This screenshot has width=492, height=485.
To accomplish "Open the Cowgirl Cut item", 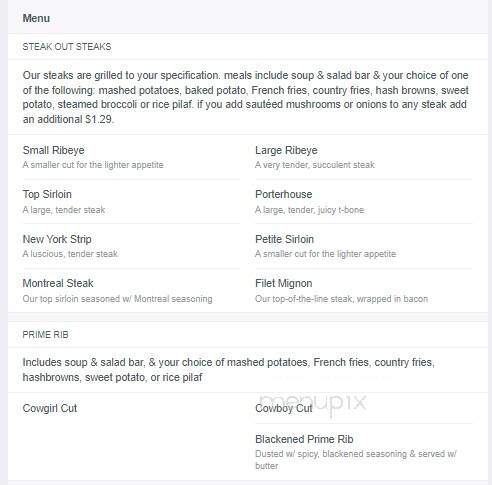I will click(50, 408).
